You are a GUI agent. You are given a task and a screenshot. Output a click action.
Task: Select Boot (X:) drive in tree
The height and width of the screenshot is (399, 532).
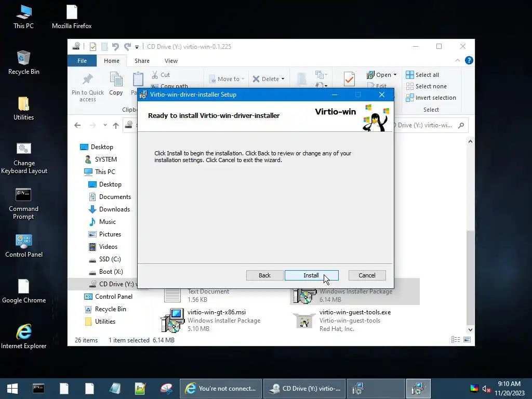coord(105,272)
